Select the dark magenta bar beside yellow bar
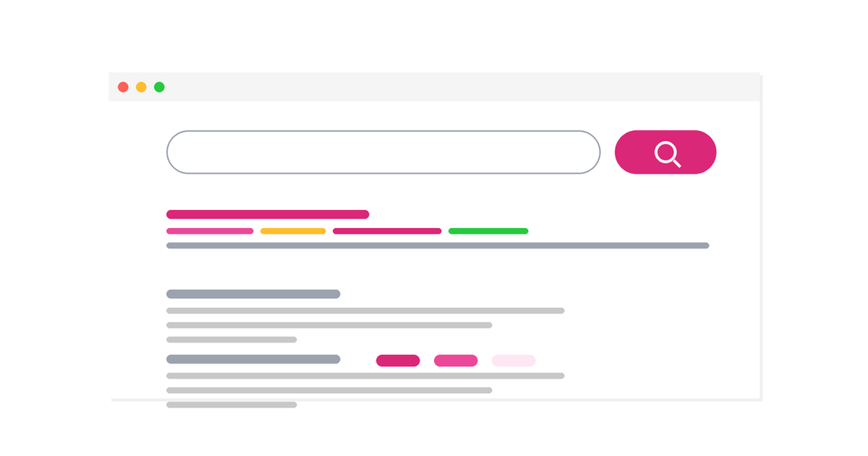Image resolution: width=868 pixels, height=456 pixels. pyautogui.click(x=387, y=231)
